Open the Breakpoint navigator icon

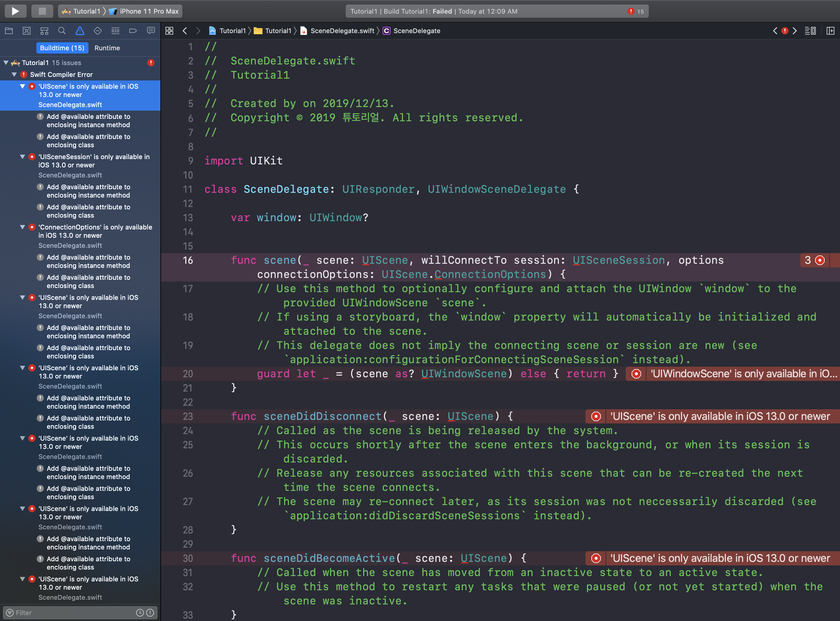point(133,31)
